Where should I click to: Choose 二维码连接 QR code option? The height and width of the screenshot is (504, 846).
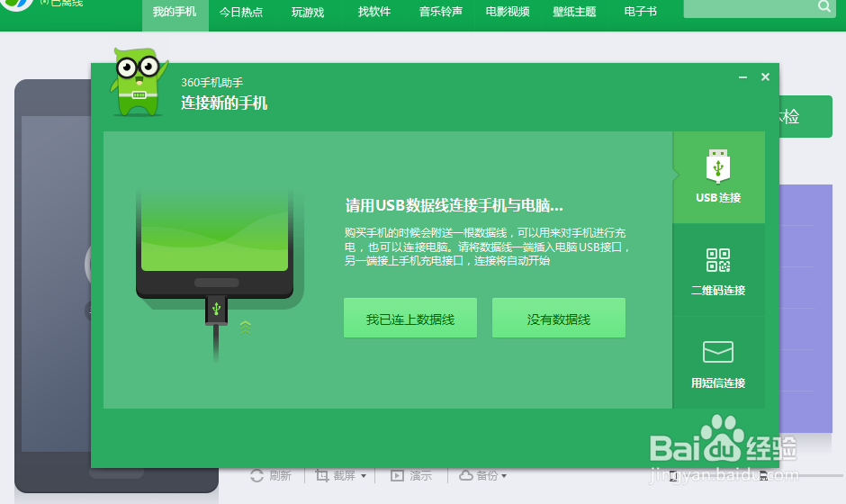tap(719, 270)
